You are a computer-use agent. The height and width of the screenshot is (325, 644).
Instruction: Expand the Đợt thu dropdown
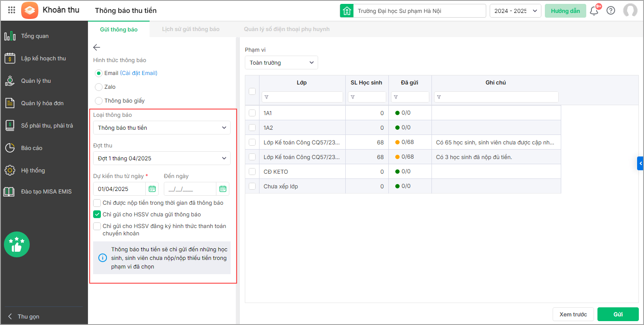tap(162, 158)
